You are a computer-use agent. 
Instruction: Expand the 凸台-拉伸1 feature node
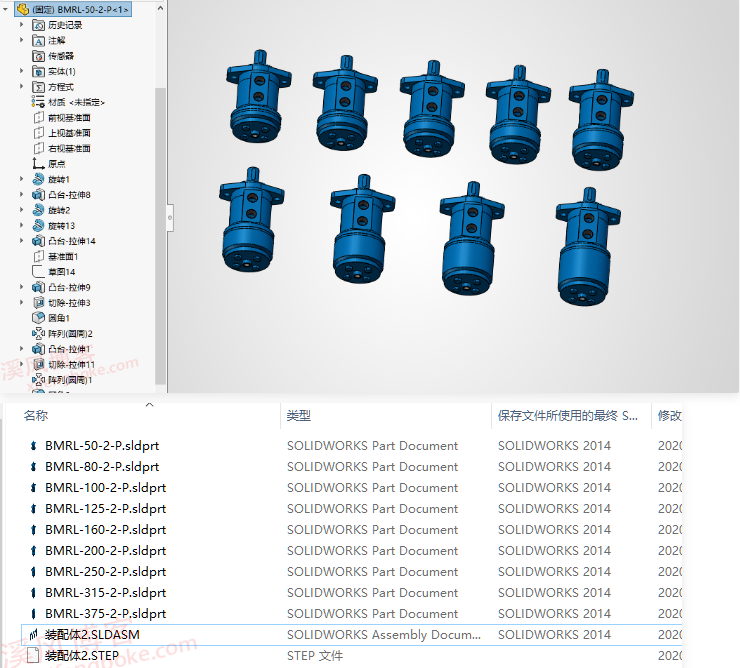point(21,348)
